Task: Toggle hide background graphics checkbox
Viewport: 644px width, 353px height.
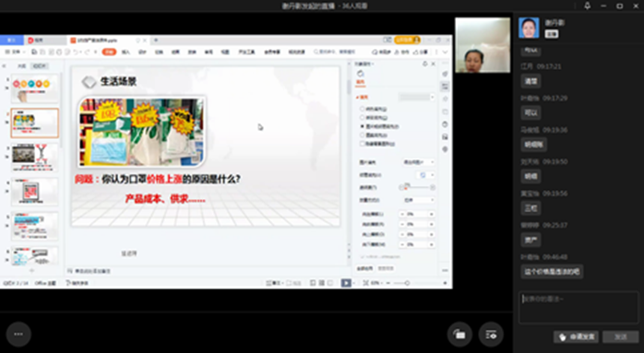Action: [363, 144]
